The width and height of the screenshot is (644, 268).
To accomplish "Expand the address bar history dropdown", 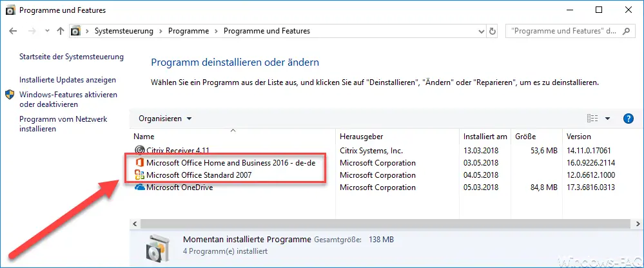I will tap(482, 31).
